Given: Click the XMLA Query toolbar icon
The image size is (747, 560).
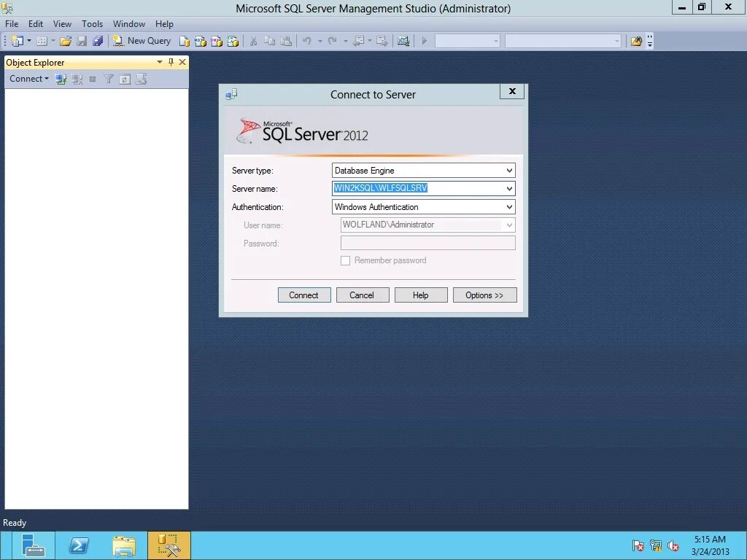Looking at the screenshot, I should click(x=233, y=42).
